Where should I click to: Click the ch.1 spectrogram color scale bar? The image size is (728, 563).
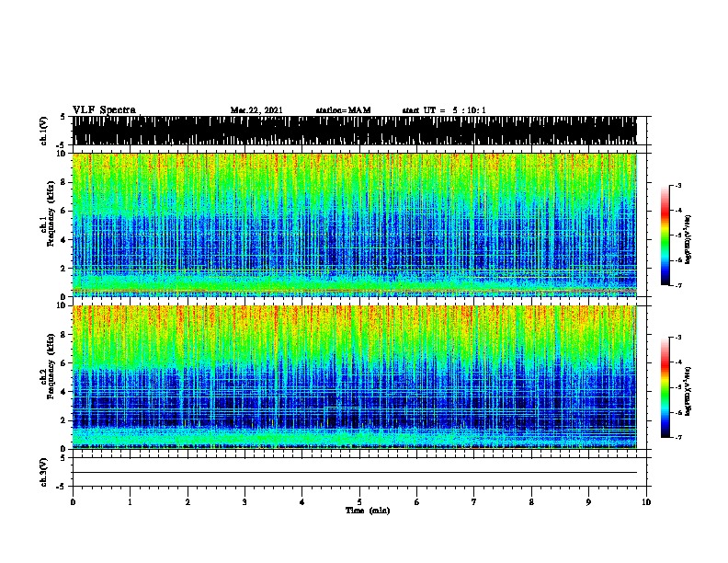pyautogui.click(x=665, y=236)
